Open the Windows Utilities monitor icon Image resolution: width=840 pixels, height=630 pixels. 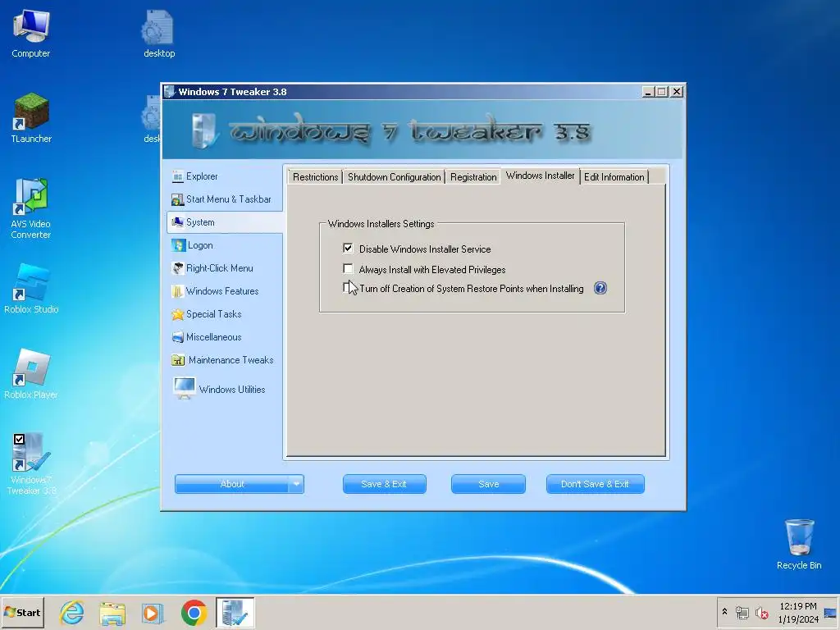(x=185, y=388)
